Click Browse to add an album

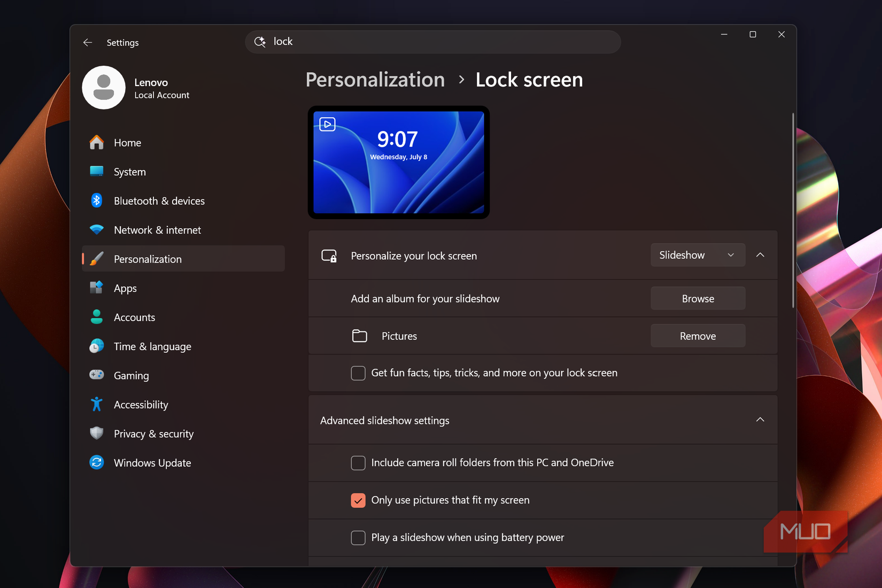pos(698,298)
